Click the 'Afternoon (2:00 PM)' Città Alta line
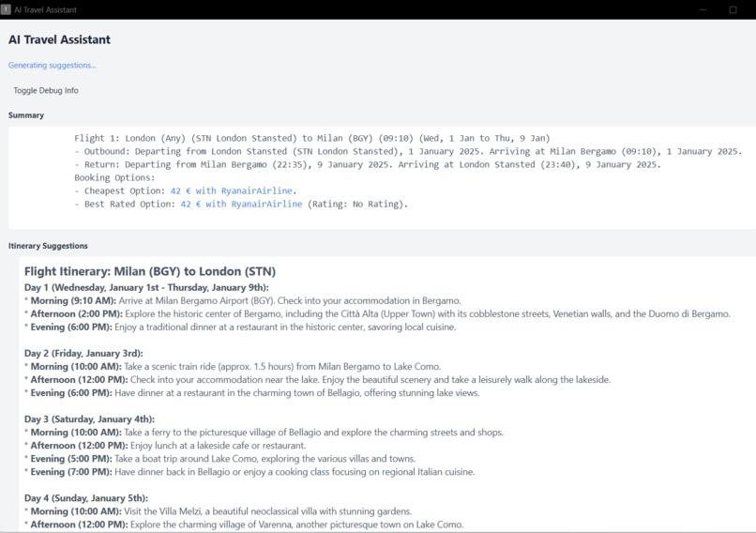756x533 pixels. pyautogui.click(x=377, y=314)
